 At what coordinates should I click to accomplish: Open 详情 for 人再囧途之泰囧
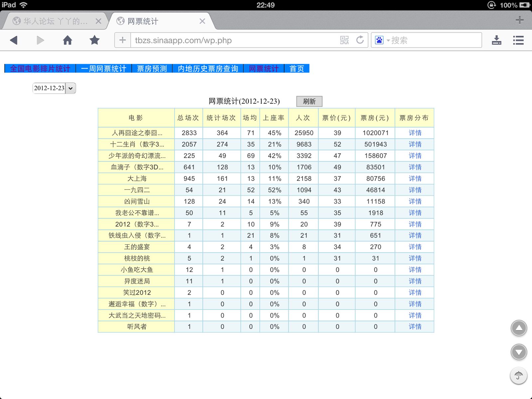(415, 133)
